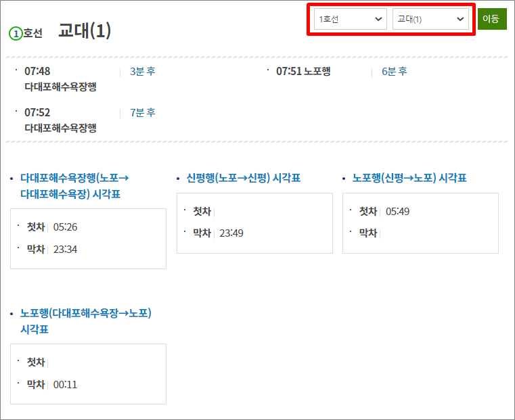
Task: Click last train time 00:11
Action: tap(65, 385)
